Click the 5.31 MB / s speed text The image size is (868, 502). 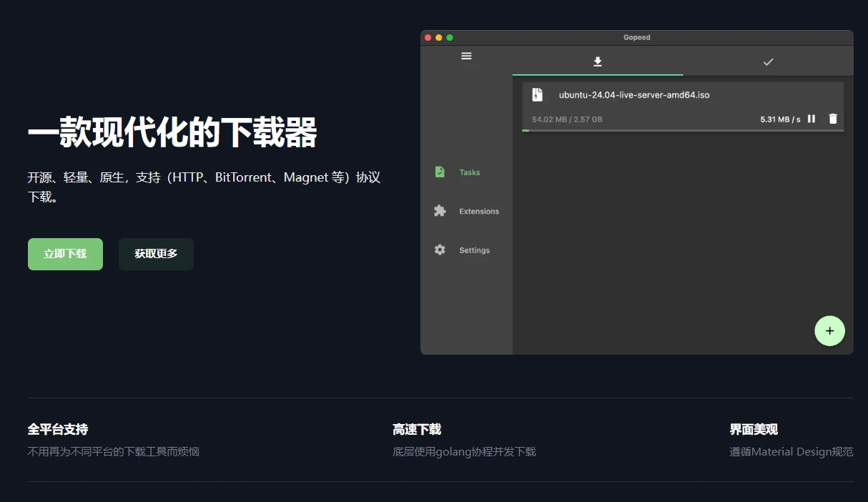(780, 119)
